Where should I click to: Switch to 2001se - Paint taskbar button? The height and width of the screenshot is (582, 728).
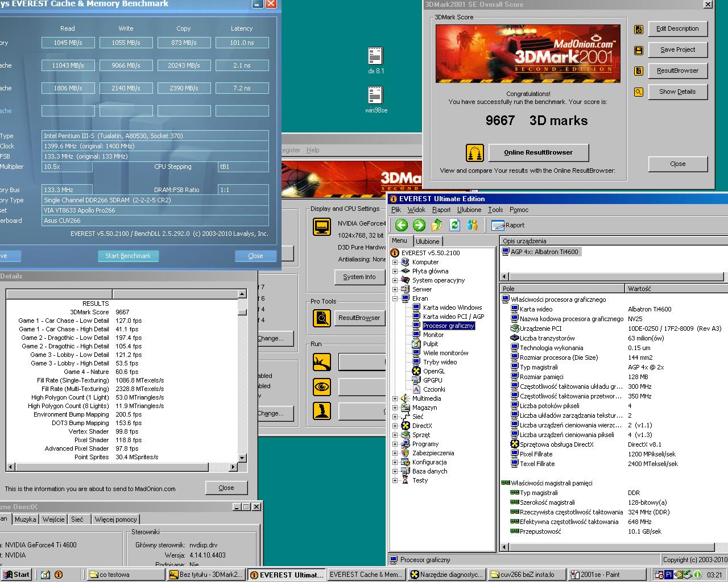[609, 575]
